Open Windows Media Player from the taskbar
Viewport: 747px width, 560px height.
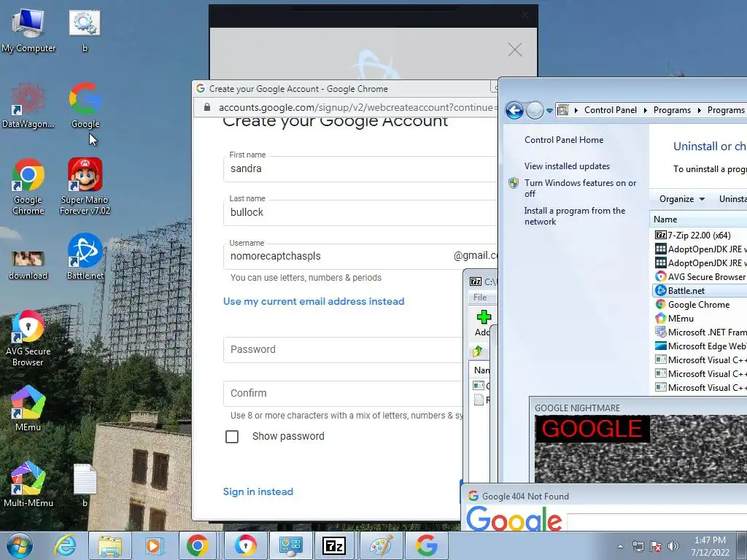(154, 545)
